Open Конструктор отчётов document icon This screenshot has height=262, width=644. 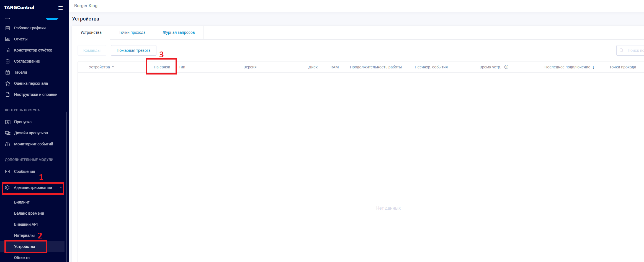pos(8,50)
